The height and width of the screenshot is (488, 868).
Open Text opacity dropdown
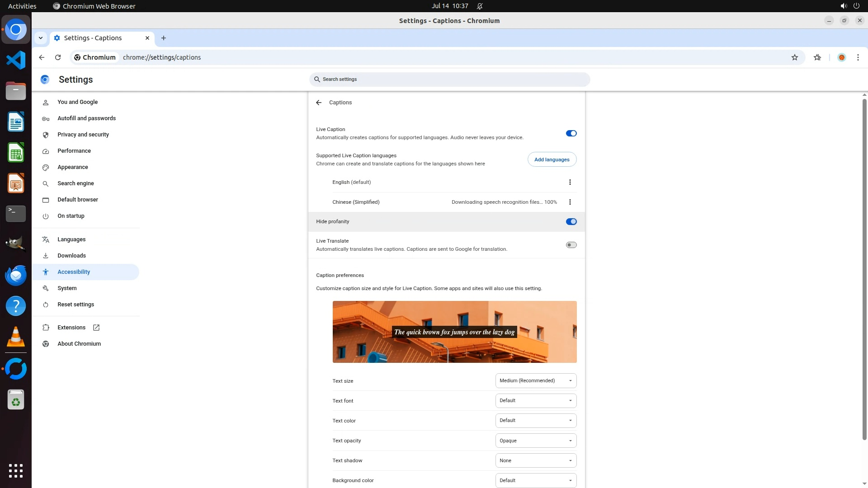[536, 441]
